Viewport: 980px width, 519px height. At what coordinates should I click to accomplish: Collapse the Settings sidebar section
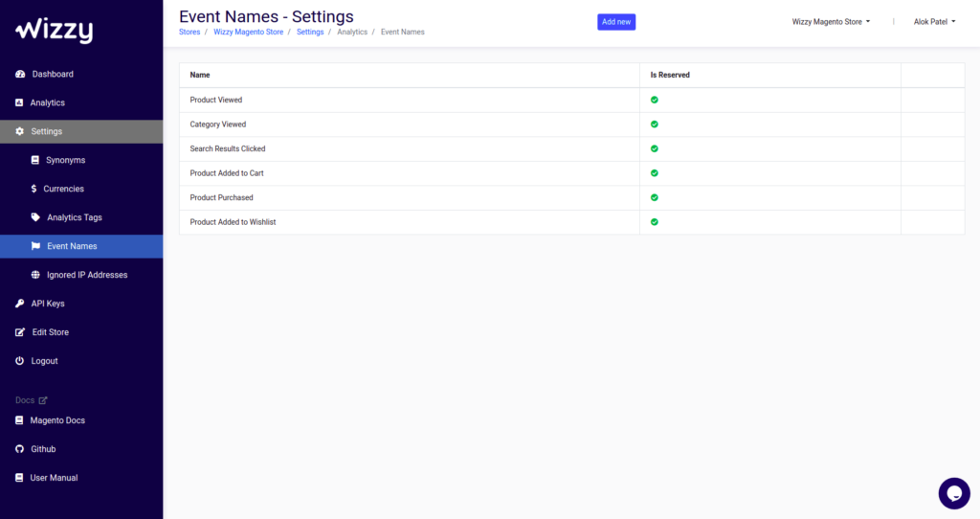pos(81,131)
